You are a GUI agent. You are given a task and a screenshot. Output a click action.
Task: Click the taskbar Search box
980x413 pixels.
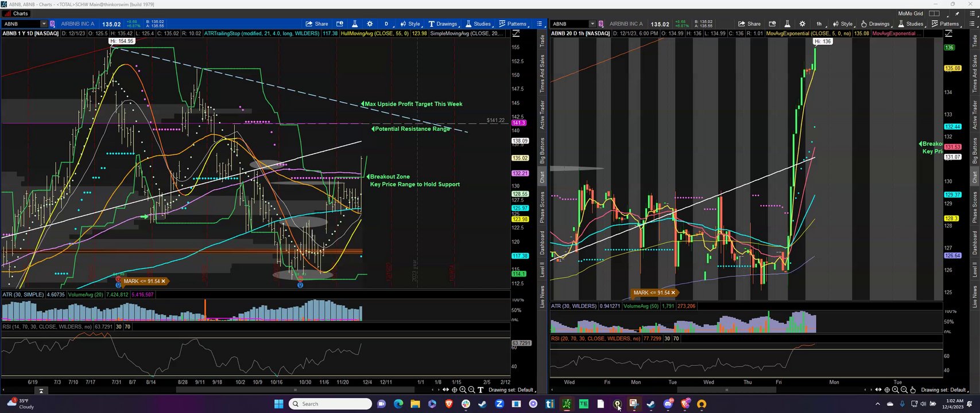coord(331,404)
